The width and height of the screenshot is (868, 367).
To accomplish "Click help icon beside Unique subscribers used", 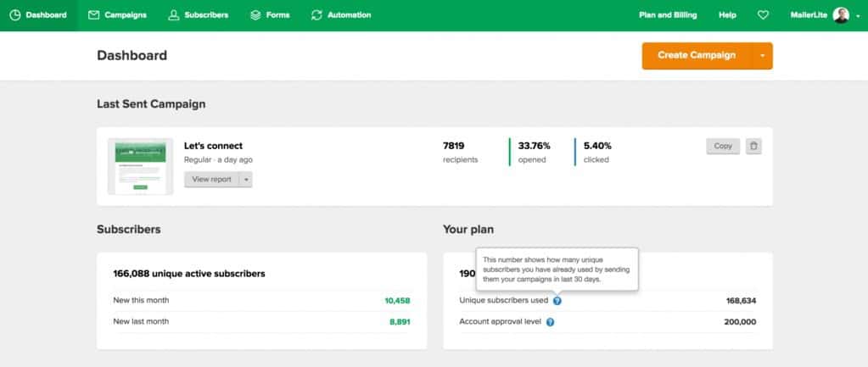I will 557,301.
